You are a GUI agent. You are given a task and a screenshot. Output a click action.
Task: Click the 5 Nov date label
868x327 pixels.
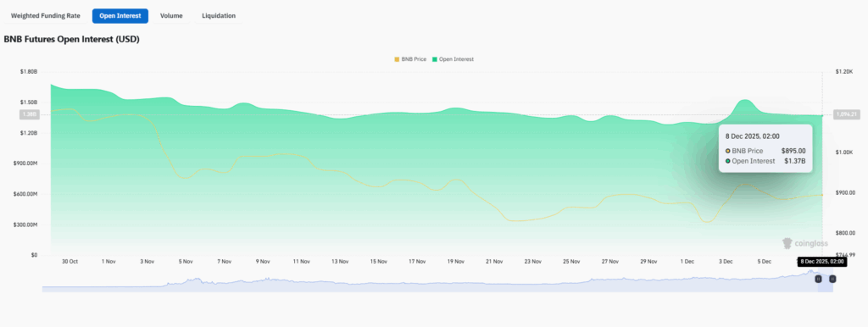coord(186,261)
